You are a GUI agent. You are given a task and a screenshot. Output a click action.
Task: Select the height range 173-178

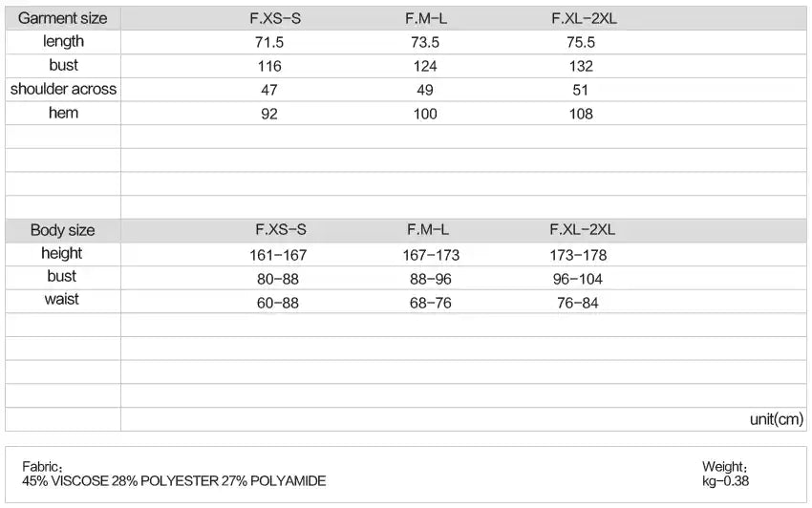click(577, 256)
